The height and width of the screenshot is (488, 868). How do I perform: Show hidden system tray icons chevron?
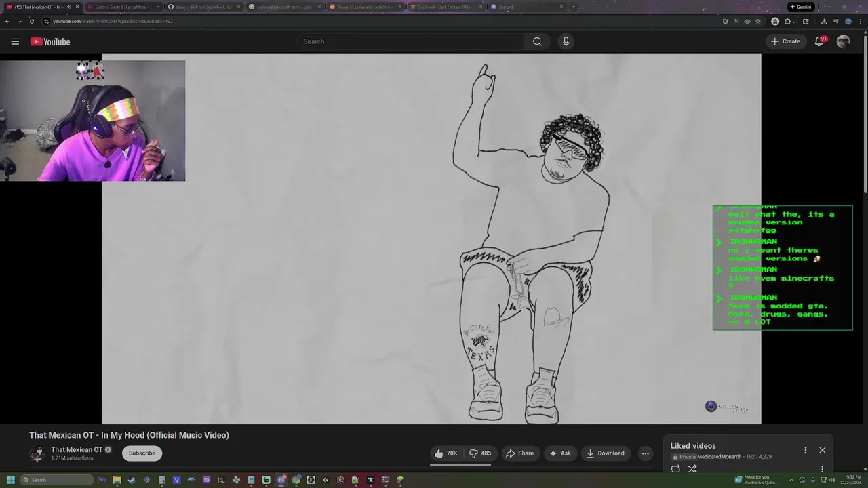point(791,480)
